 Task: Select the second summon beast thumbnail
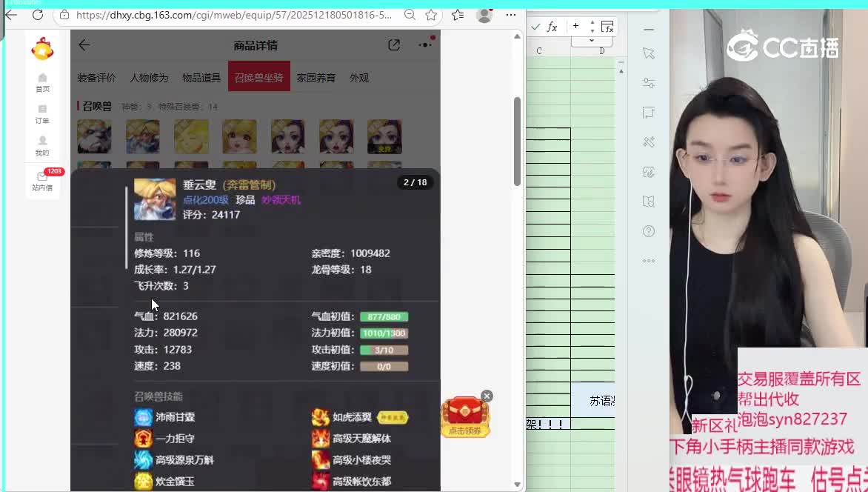pyautogui.click(x=142, y=136)
